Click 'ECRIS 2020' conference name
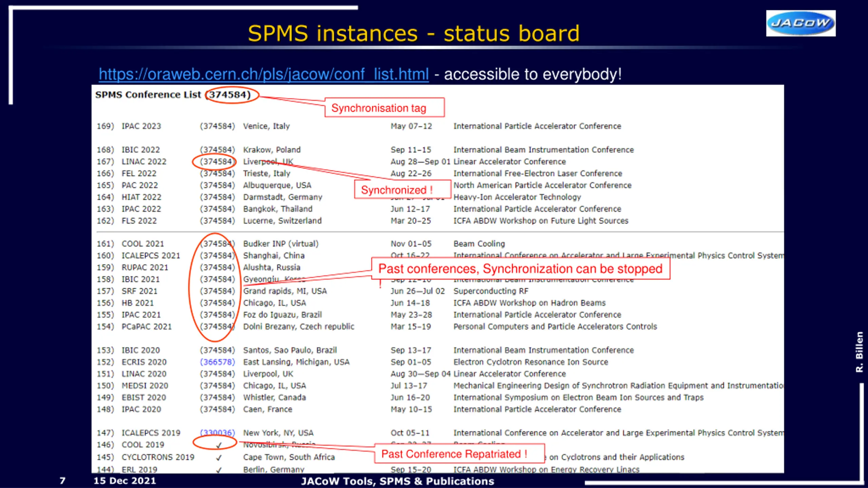 click(144, 362)
